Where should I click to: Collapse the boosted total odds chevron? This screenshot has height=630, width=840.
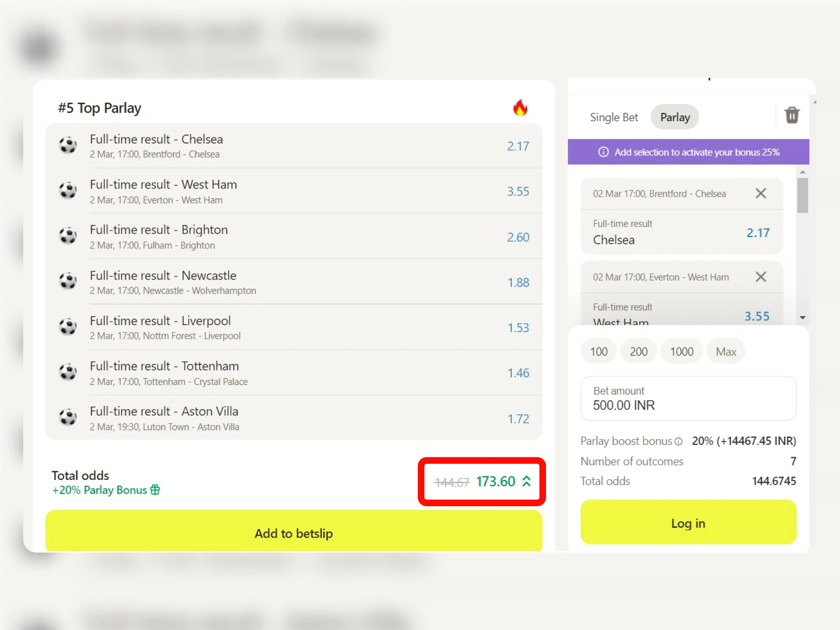pos(526,481)
